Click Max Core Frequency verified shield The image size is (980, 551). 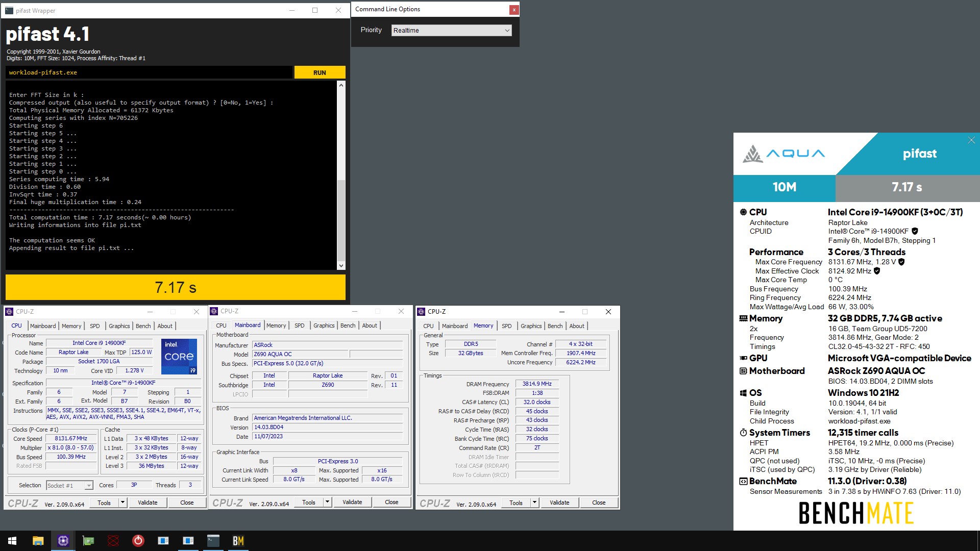coord(901,262)
